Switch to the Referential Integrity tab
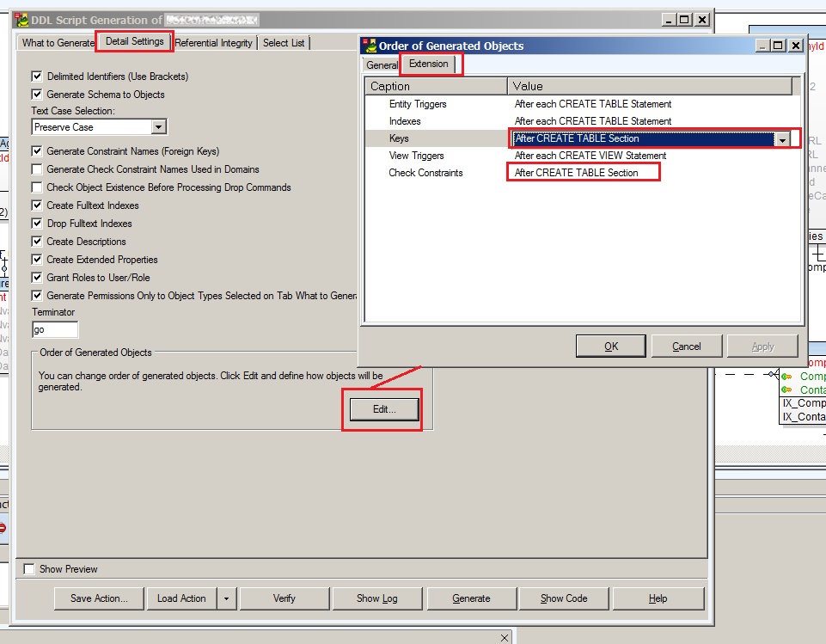The image size is (826, 644). tap(214, 42)
